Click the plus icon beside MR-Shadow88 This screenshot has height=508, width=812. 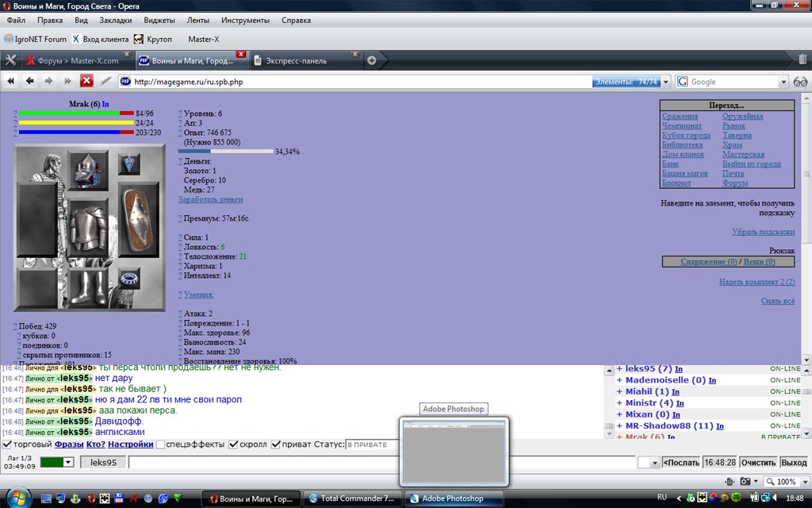(619, 425)
